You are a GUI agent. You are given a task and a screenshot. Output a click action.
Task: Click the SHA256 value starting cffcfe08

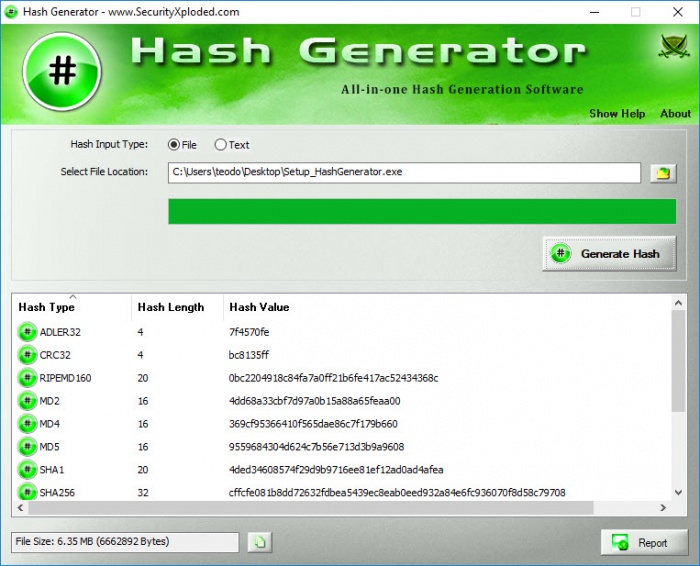point(397,492)
